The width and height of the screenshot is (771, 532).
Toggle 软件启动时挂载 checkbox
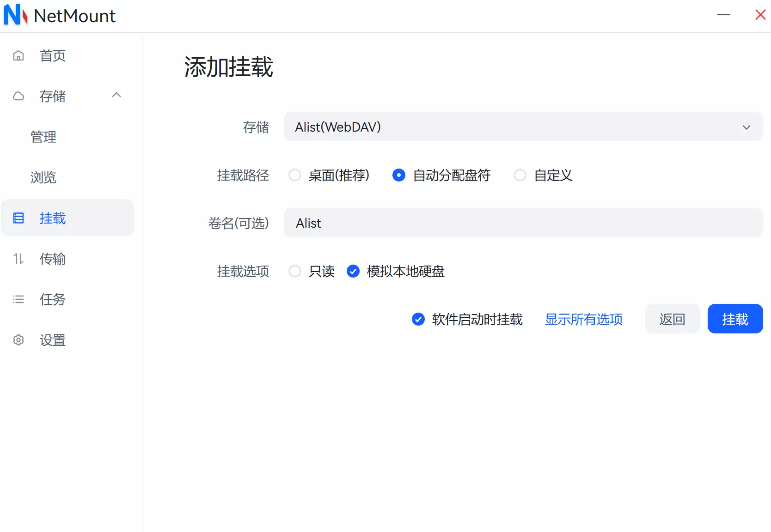(x=418, y=319)
